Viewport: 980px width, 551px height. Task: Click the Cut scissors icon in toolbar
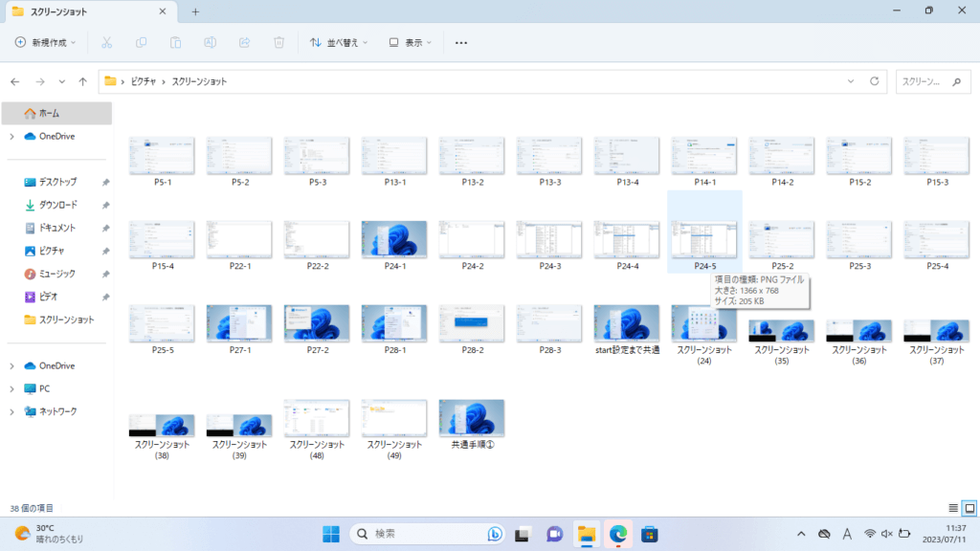pos(106,43)
